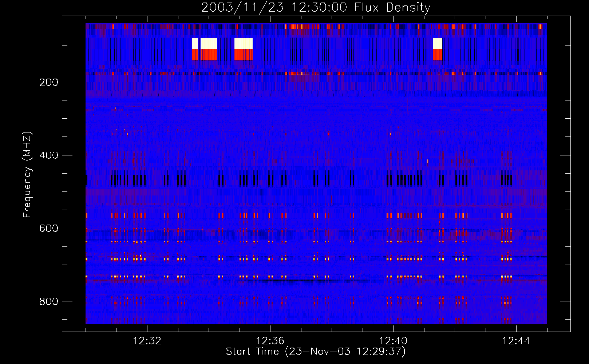Click the 400 frequency tick label
The image size is (589, 364).
tap(49, 155)
